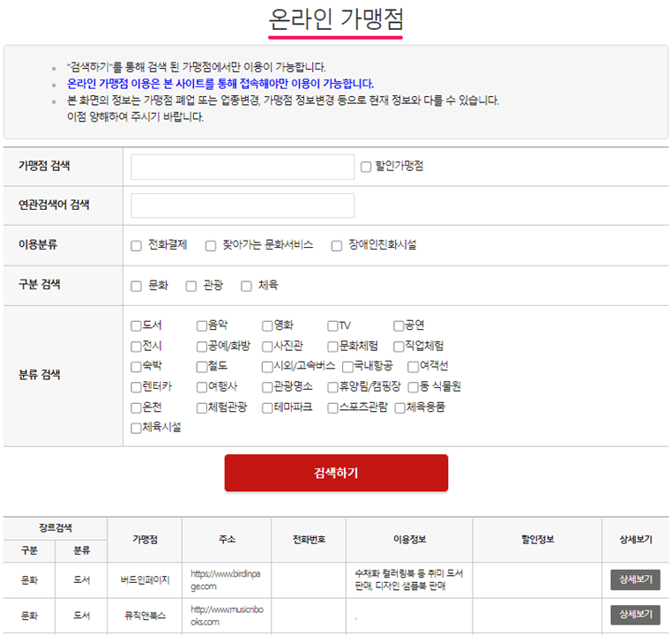672x635 pixels.
Task: Enable the 사진관 checkbox
Action: [267, 347]
